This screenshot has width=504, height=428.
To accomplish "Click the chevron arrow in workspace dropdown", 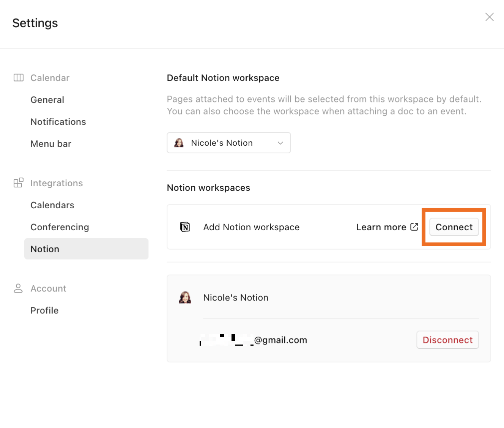I will [x=280, y=143].
